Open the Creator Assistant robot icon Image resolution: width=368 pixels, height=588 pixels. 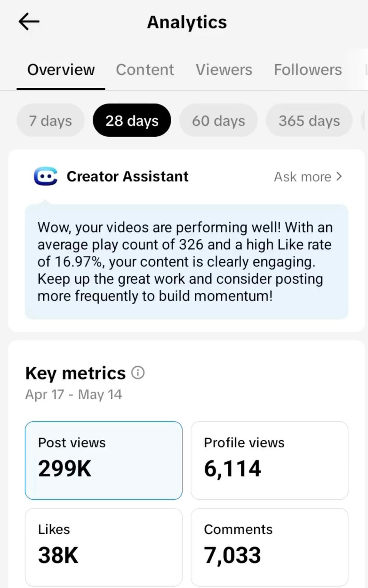(x=46, y=176)
